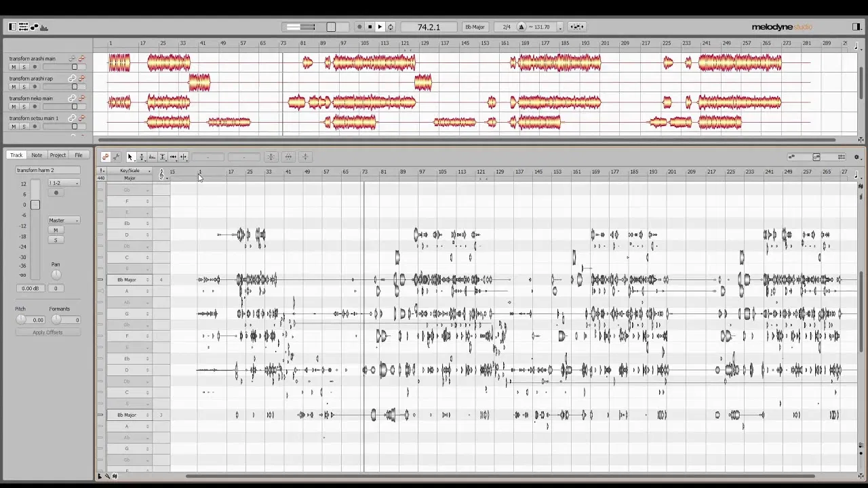Mute the transform arashi main track

[13, 67]
